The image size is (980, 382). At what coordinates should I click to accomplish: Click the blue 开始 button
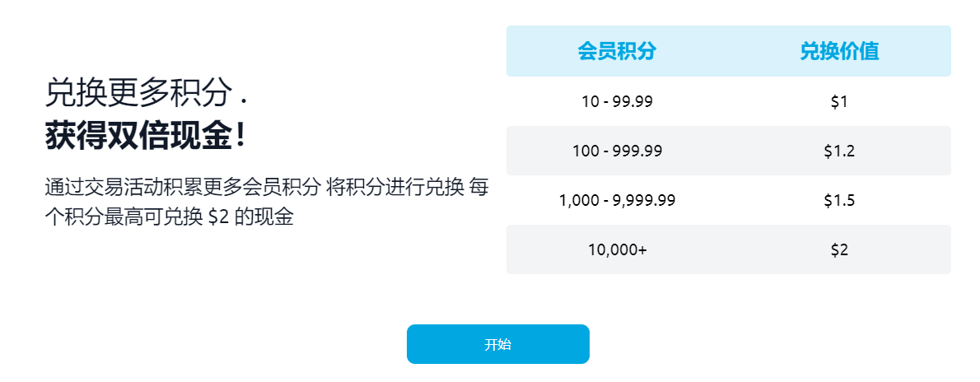coord(497,344)
